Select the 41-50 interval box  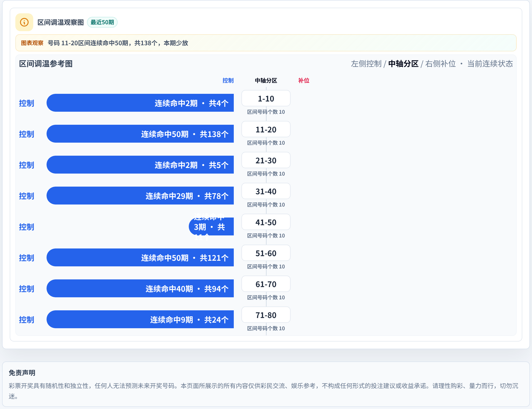(x=266, y=222)
